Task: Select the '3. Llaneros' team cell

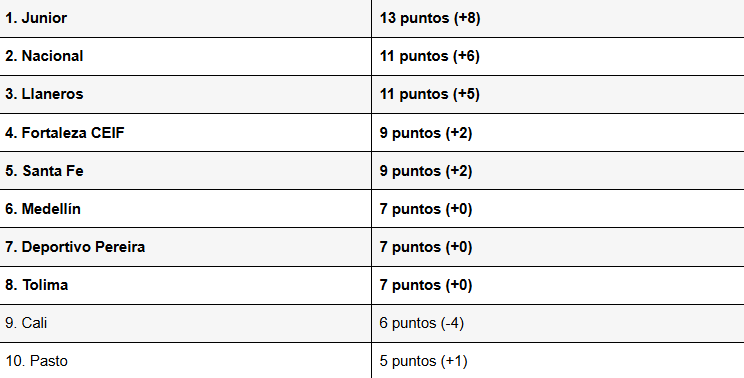Action: [x=186, y=94]
